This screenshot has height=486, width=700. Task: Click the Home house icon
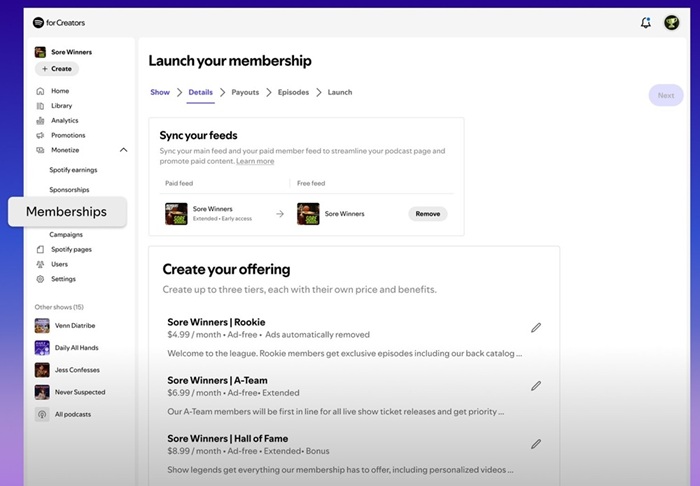(40, 91)
